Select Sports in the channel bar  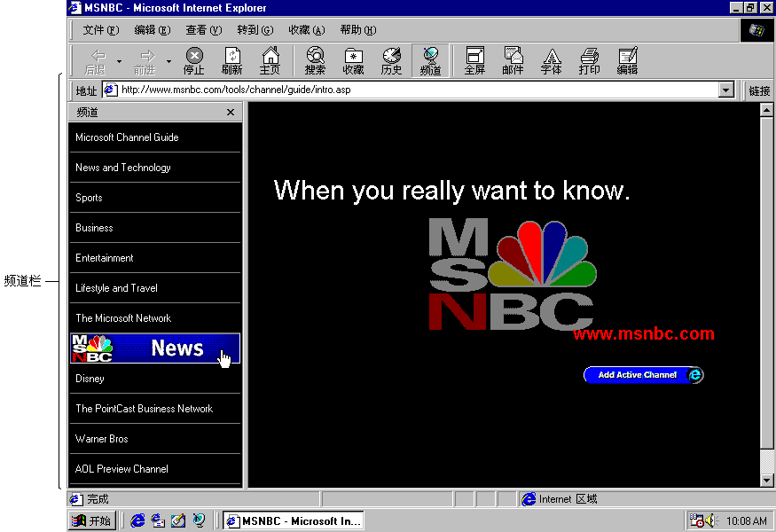pos(89,198)
